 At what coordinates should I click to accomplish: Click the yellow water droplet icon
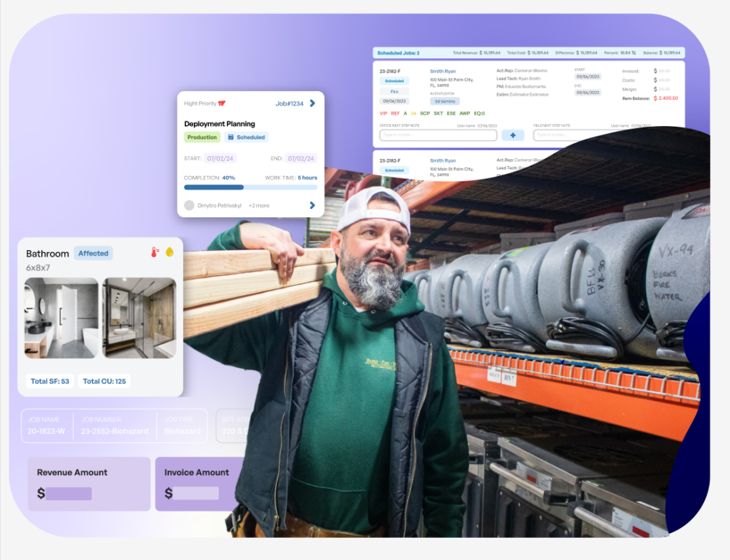point(170,252)
